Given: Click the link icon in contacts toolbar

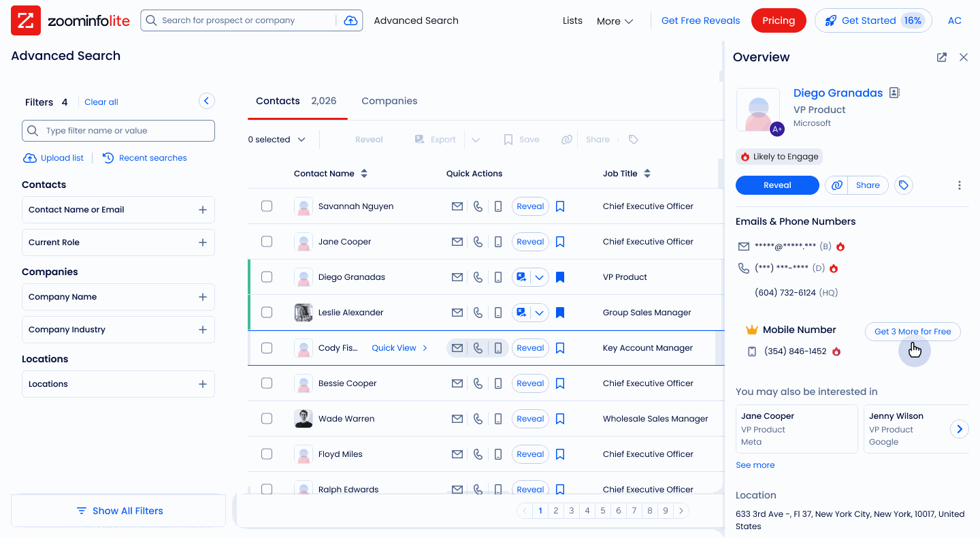Looking at the screenshot, I should point(567,140).
